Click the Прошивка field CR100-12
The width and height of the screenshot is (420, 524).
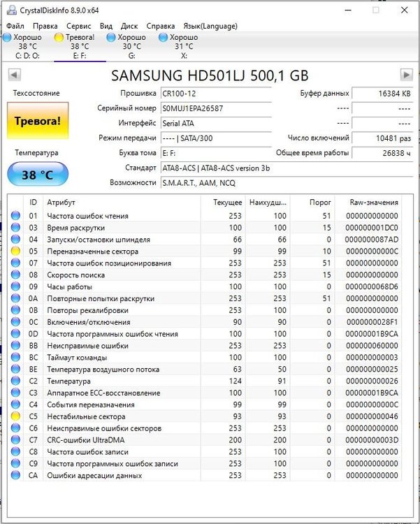coord(216,93)
